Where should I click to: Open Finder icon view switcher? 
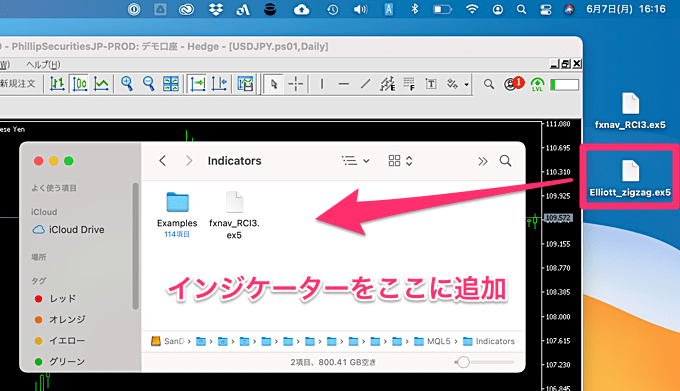400,161
